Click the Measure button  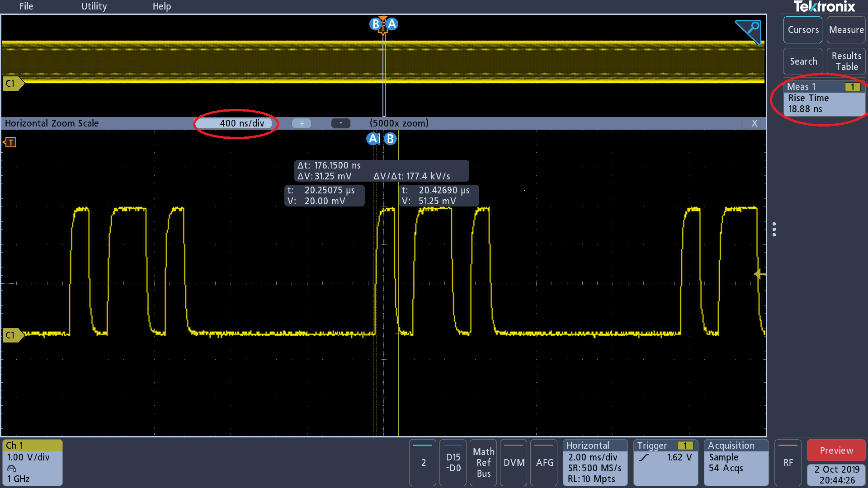846,30
